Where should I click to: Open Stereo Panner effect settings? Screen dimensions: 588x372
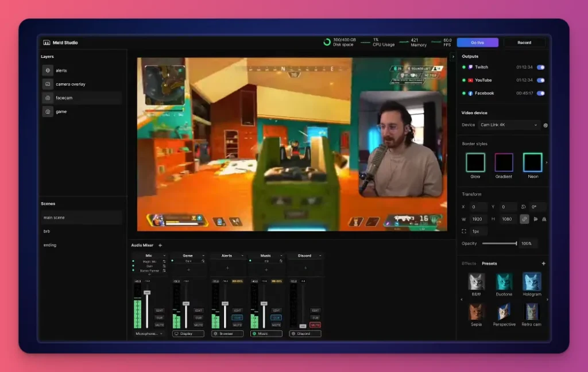pos(164,270)
